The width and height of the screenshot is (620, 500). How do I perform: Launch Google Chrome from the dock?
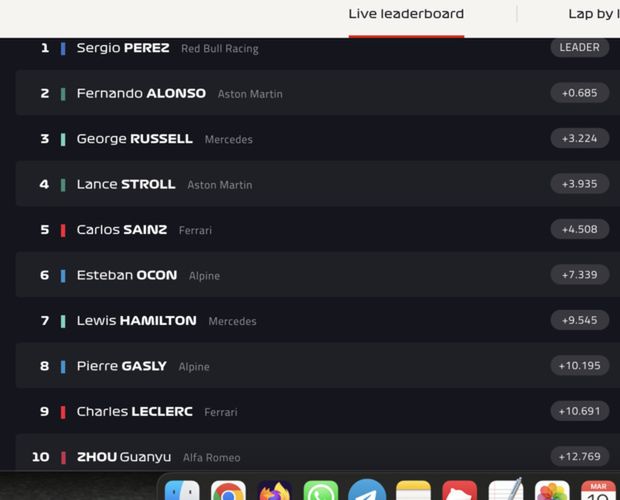[x=228, y=491]
